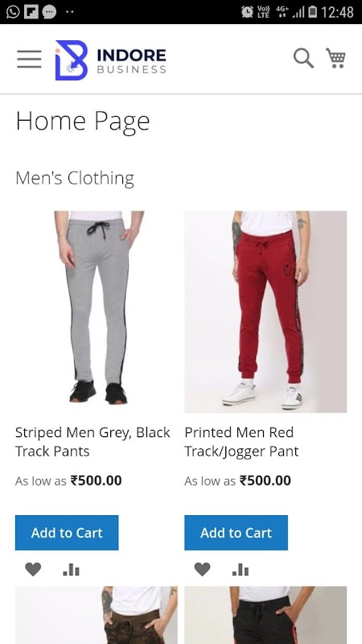The image size is (362, 644).
Task: Tap the message bubble notification icon
Action: [50, 11]
